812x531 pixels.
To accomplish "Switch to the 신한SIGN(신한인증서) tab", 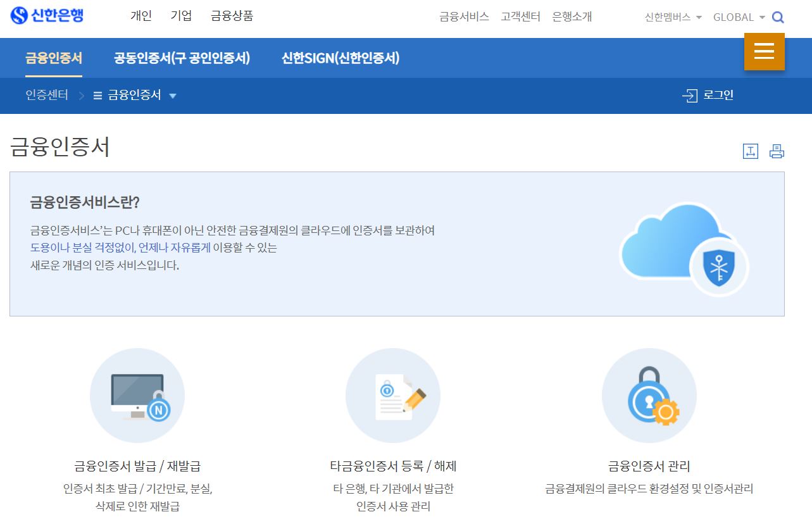I will click(341, 58).
